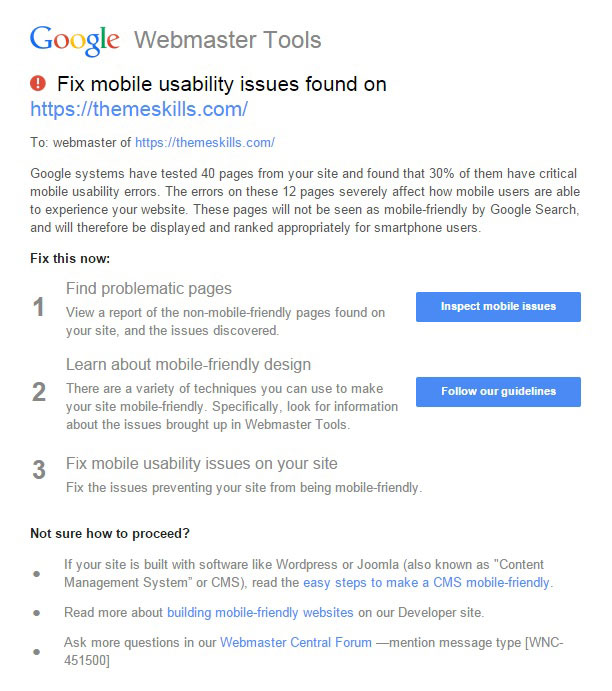Click the Not sure how to proceed heading
The image size is (612, 691).
pos(110,533)
